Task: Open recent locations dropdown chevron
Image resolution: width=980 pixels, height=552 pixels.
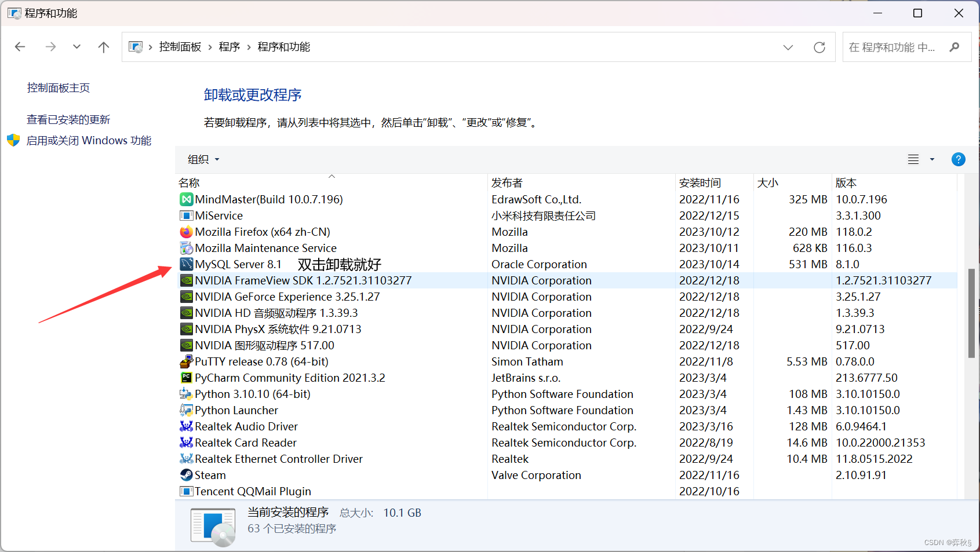Action: [x=76, y=47]
